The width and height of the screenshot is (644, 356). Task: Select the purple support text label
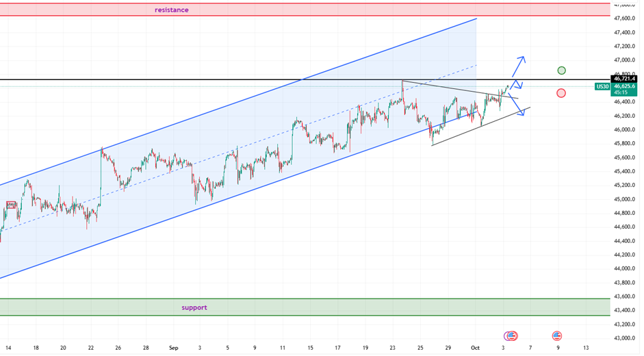[x=194, y=308]
